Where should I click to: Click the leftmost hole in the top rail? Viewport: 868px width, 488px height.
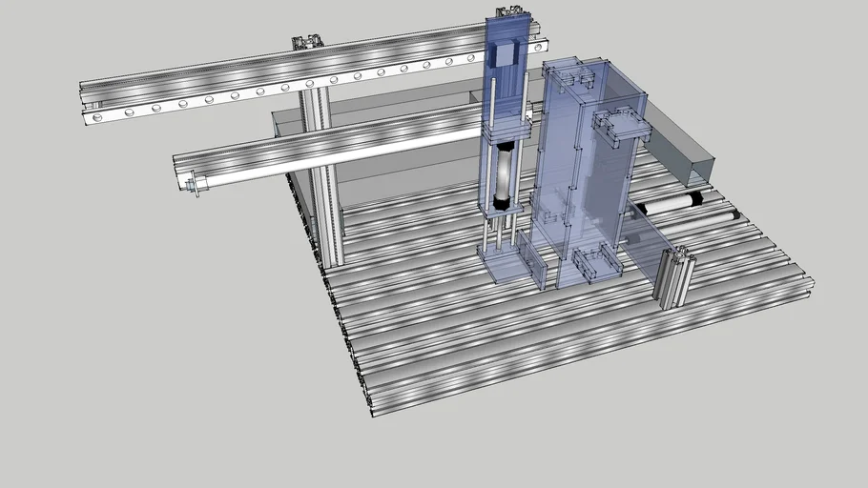[x=101, y=117]
